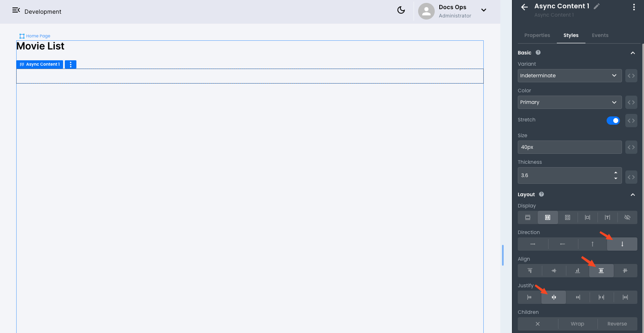This screenshot has width=644, height=333.
Task: Set display to hidden eye icon
Action: 627,217
